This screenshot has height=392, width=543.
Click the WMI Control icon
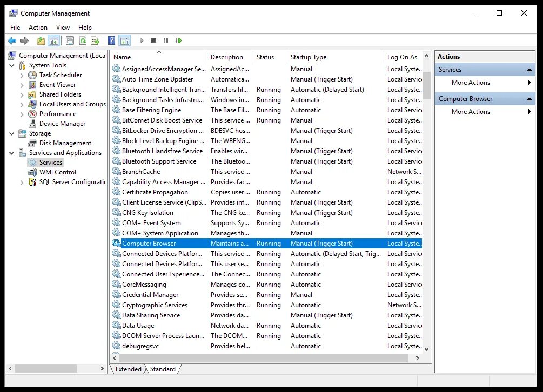click(x=32, y=172)
